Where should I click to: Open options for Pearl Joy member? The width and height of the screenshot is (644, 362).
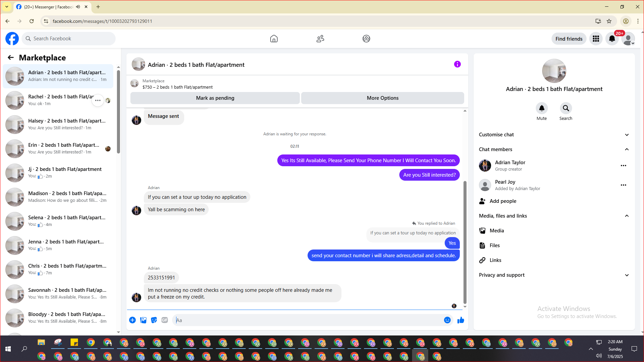click(x=623, y=185)
